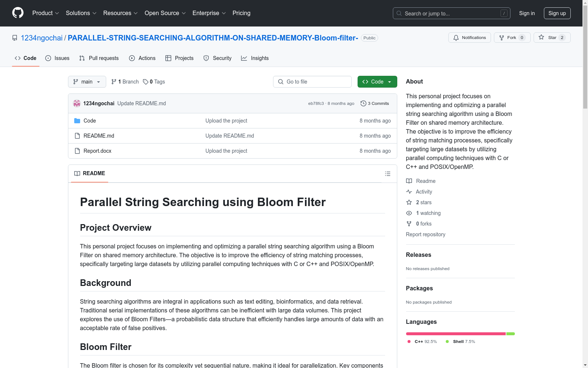
Task: Click the Report.docx file icon
Action: 77,151
